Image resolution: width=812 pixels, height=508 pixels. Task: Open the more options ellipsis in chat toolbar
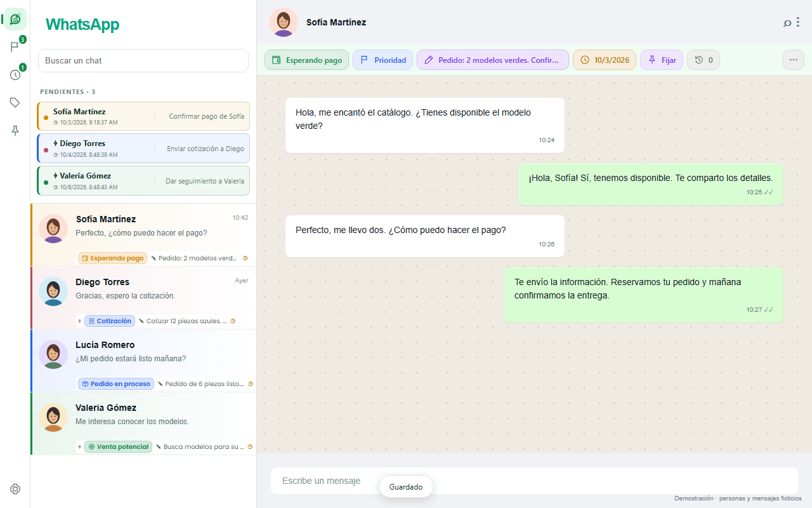pyautogui.click(x=794, y=60)
